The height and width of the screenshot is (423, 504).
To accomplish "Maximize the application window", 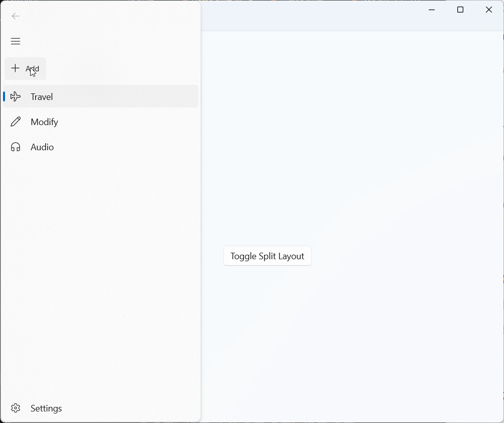I will tap(460, 10).
